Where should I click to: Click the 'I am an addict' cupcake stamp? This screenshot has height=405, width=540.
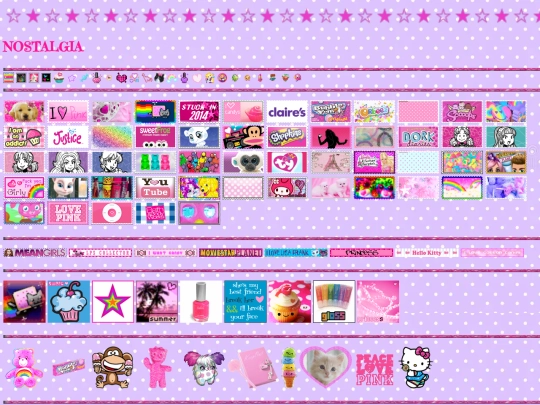pyautogui.click(x=24, y=137)
